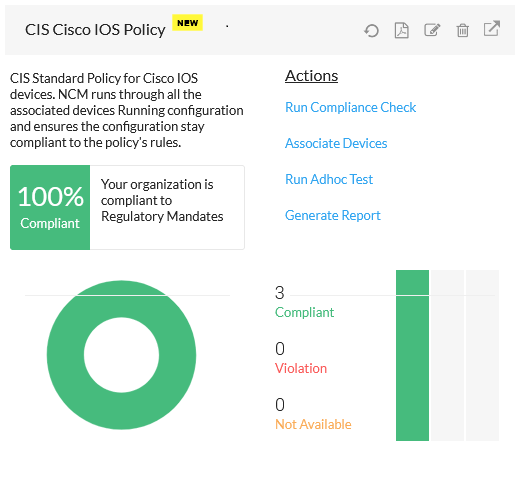Click the refresh policy icon

tap(371, 31)
